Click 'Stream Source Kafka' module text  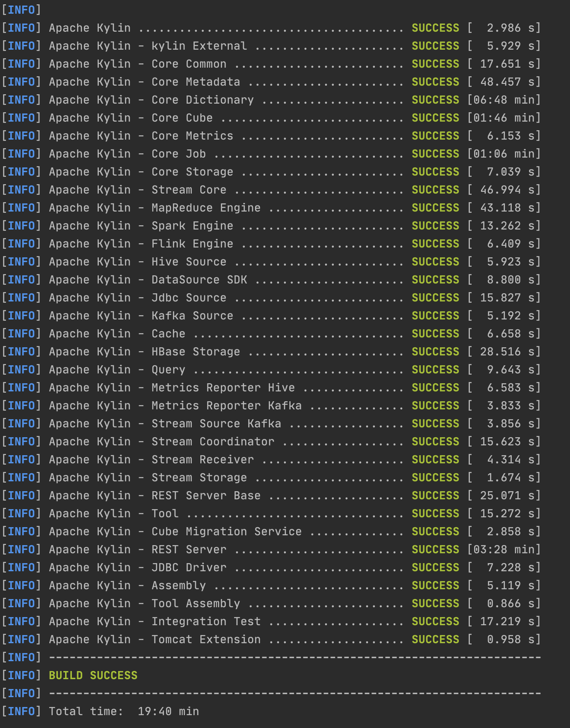pos(216,424)
